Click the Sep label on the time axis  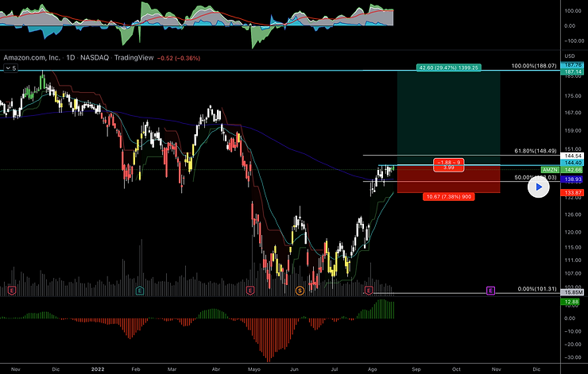pyautogui.click(x=416, y=369)
